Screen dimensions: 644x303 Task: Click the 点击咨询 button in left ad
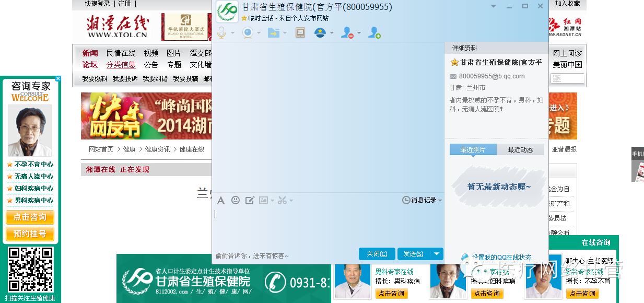pos(30,217)
